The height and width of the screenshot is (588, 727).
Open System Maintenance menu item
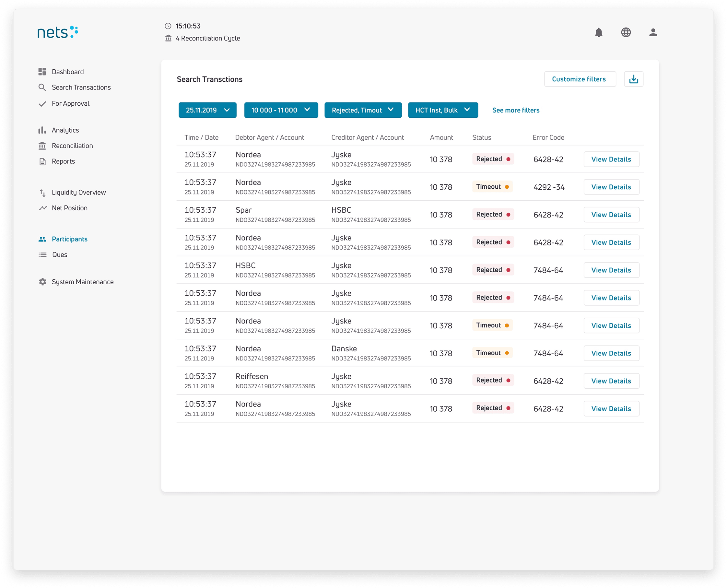(83, 282)
